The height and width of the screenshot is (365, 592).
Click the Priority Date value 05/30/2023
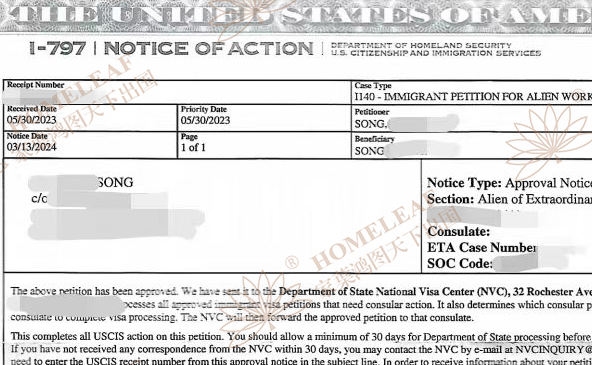pyautogui.click(x=205, y=120)
